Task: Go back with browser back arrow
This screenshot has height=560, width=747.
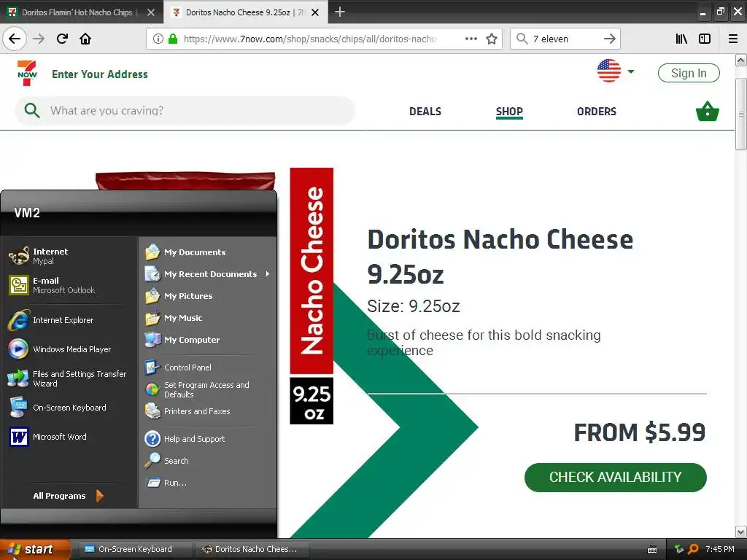Action: (x=15, y=39)
